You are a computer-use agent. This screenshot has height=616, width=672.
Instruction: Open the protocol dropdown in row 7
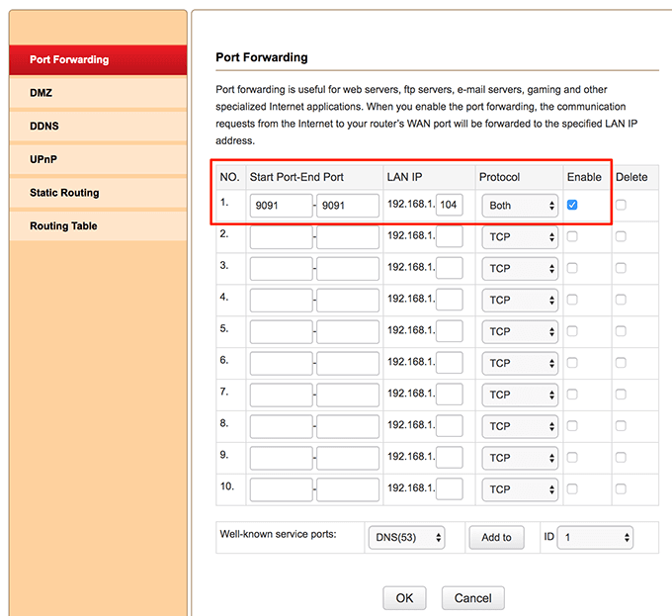pos(520,395)
